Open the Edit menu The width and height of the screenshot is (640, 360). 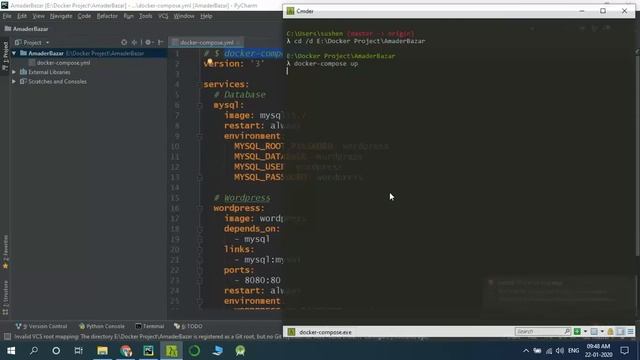click(22, 16)
